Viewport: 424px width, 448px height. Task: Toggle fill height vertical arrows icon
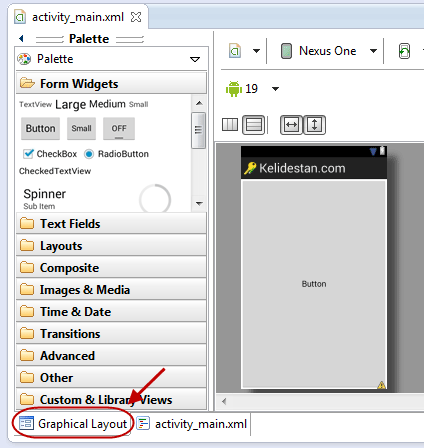click(314, 125)
